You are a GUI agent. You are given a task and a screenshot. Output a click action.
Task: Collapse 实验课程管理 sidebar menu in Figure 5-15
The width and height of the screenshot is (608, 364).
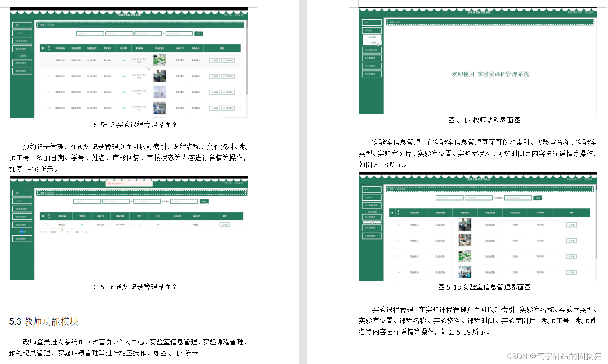tap(22, 49)
